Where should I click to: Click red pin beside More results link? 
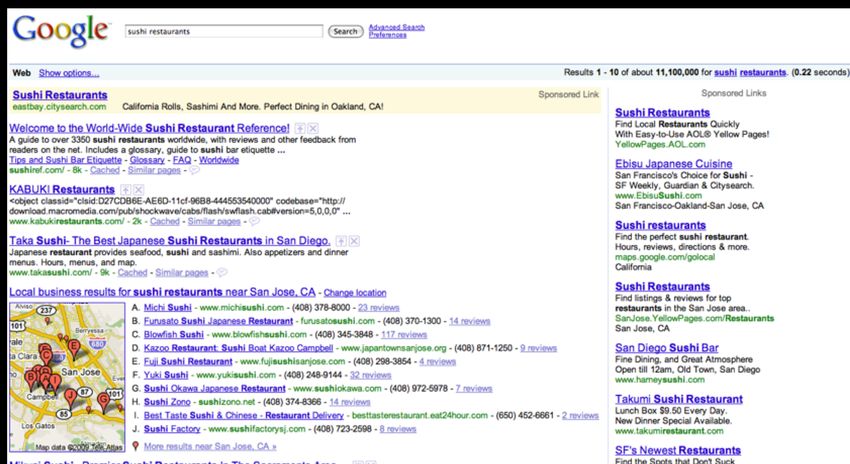click(136, 446)
